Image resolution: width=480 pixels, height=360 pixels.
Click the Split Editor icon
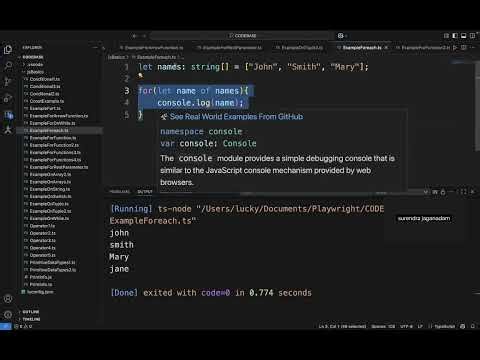(x=464, y=48)
